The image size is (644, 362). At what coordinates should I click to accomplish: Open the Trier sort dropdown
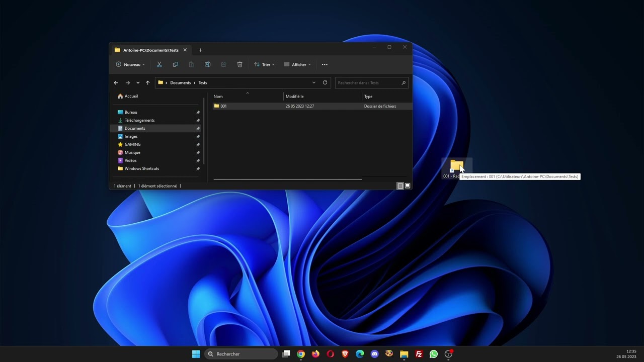264,64
